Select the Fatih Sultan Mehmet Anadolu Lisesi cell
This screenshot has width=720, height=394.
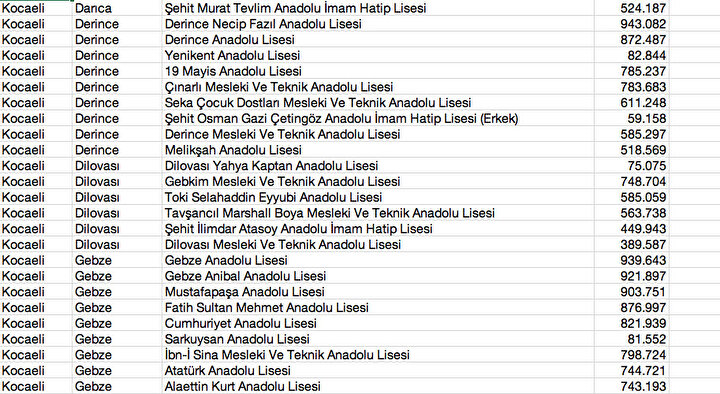378,308
